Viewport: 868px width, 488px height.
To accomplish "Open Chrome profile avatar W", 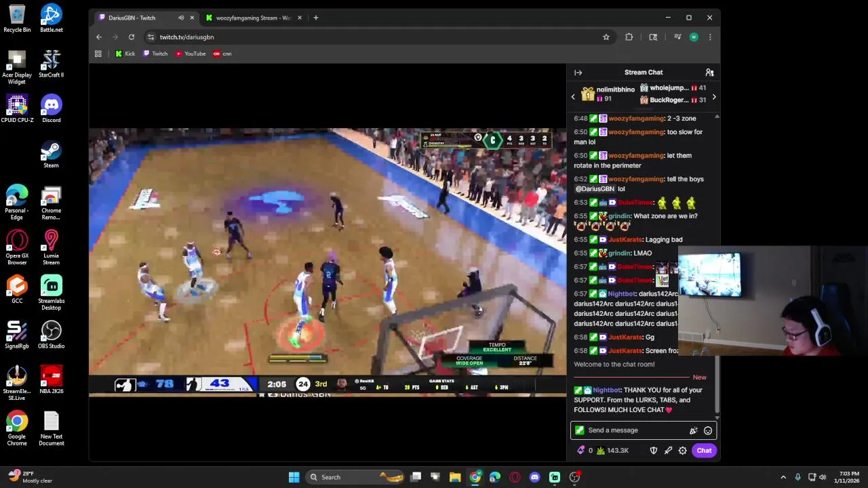I will (694, 37).
